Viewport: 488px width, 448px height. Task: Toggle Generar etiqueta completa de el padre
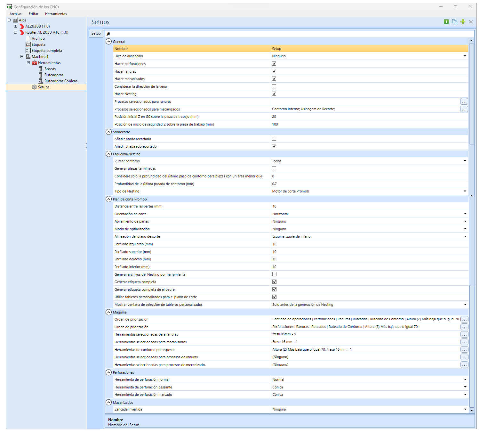[x=274, y=289]
